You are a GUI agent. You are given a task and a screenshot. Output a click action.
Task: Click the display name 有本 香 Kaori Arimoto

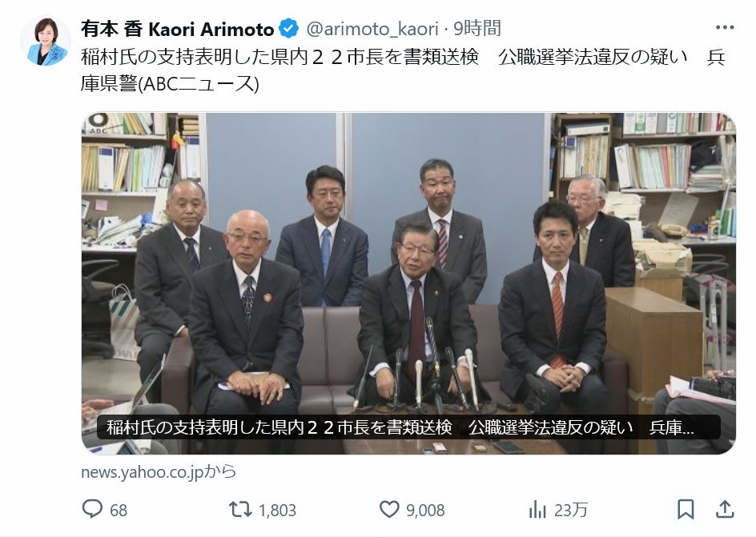tap(178, 29)
